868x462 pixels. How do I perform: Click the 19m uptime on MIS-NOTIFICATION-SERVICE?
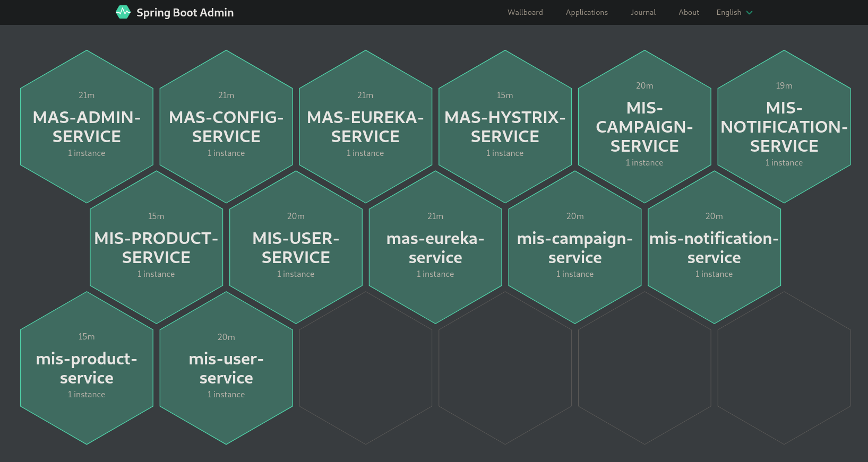coord(784,86)
